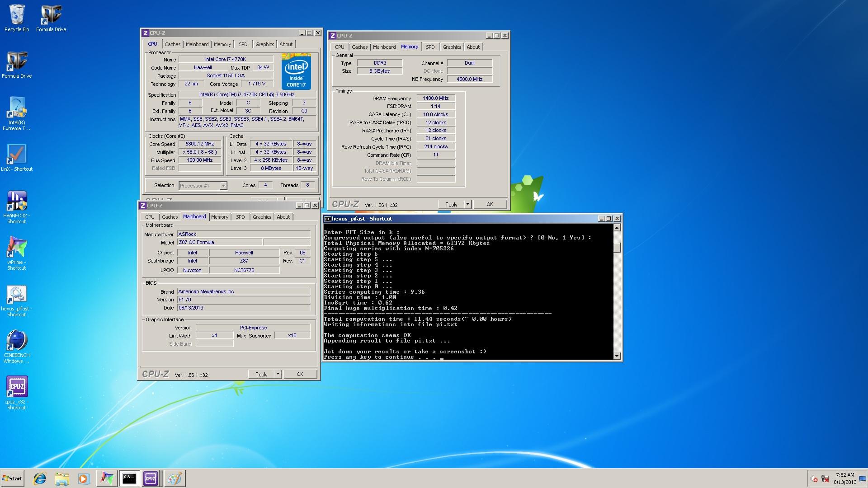
Task: Click the ASRock manufacturer field
Action: tap(244, 234)
